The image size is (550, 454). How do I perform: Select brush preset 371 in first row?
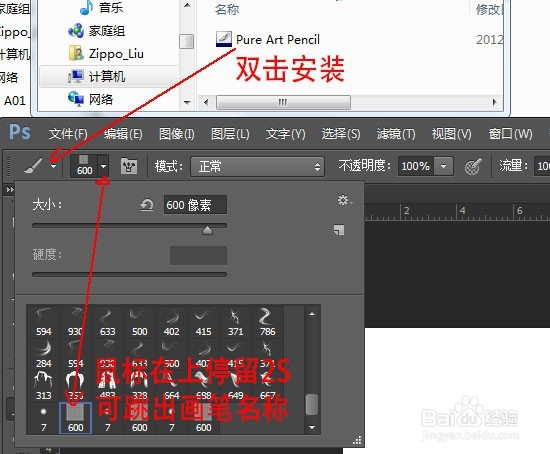(x=235, y=322)
